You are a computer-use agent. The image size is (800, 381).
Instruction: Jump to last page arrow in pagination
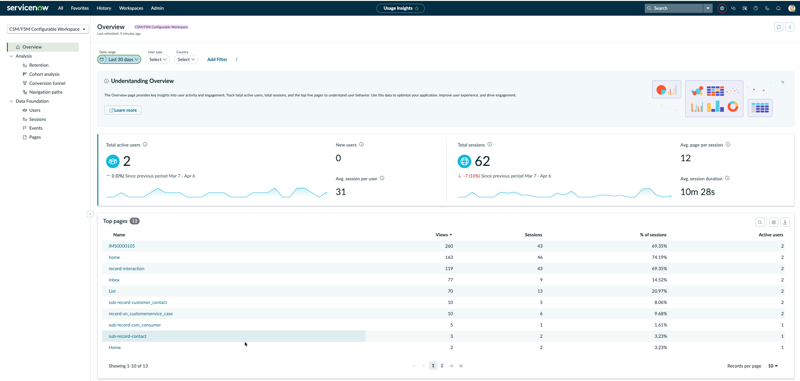tap(460, 366)
